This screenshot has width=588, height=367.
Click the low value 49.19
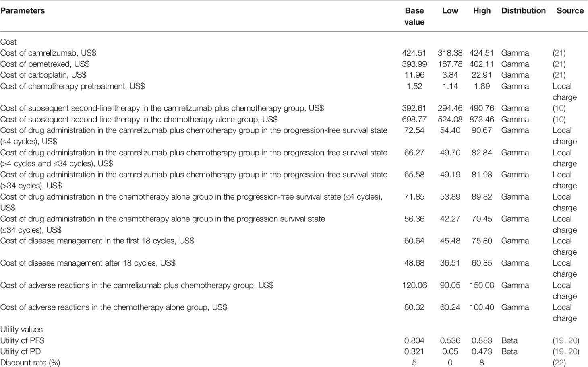450,175
